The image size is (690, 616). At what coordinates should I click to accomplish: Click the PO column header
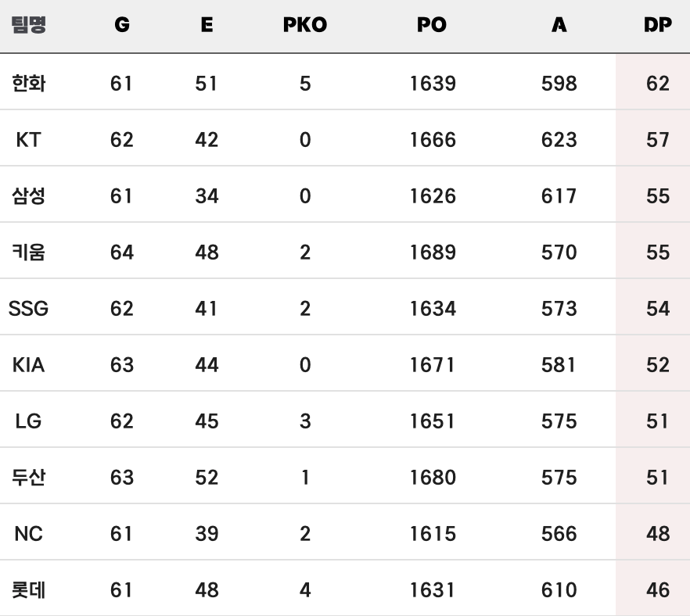click(432, 24)
